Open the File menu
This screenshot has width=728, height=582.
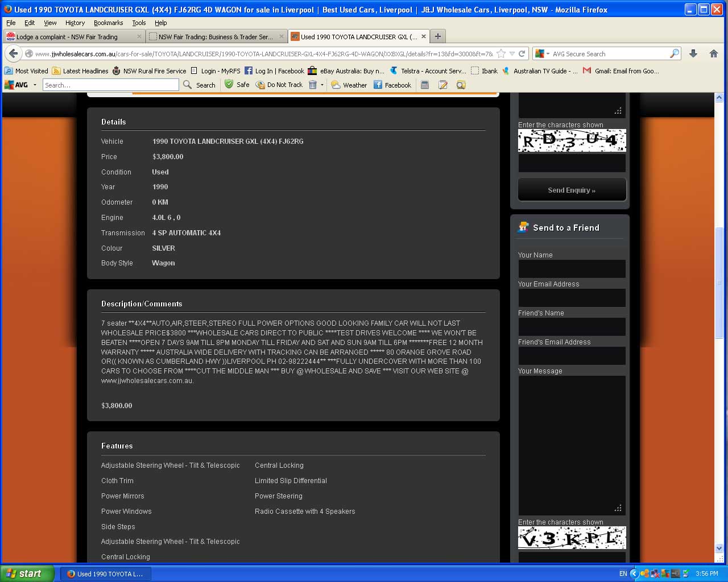[11, 23]
